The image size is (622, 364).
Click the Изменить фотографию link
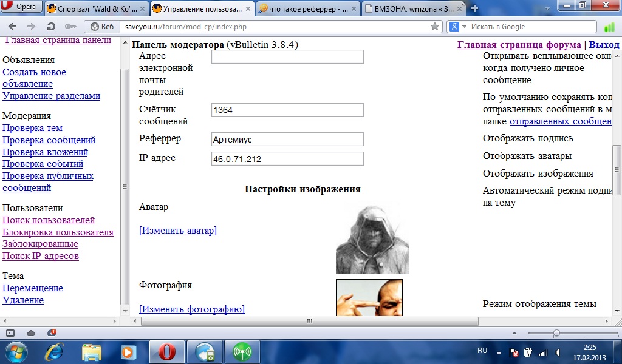(x=191, y=309)
